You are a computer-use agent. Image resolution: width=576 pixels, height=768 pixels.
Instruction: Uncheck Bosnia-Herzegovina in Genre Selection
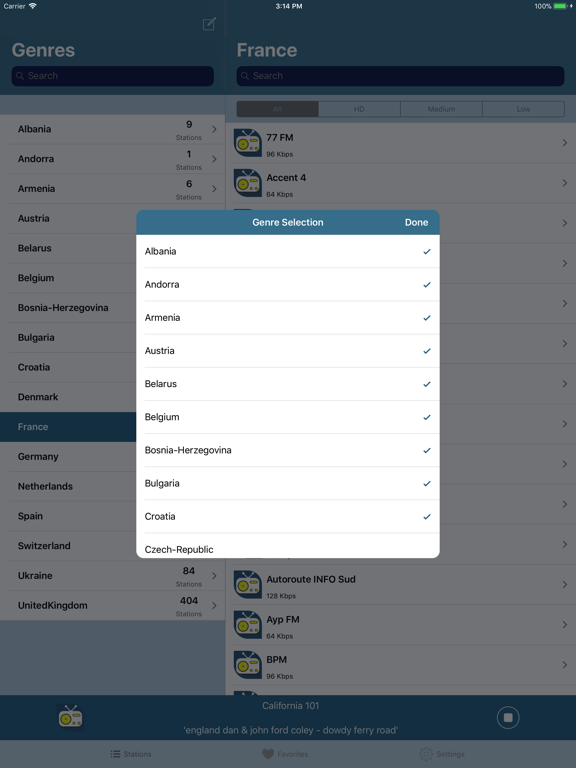coord(427,450)
